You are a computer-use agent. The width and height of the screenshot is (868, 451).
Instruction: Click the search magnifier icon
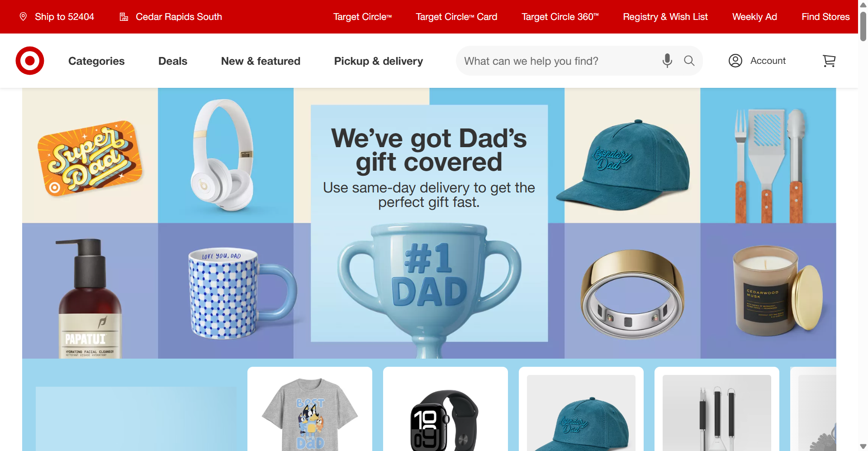[x=689, y=61]
